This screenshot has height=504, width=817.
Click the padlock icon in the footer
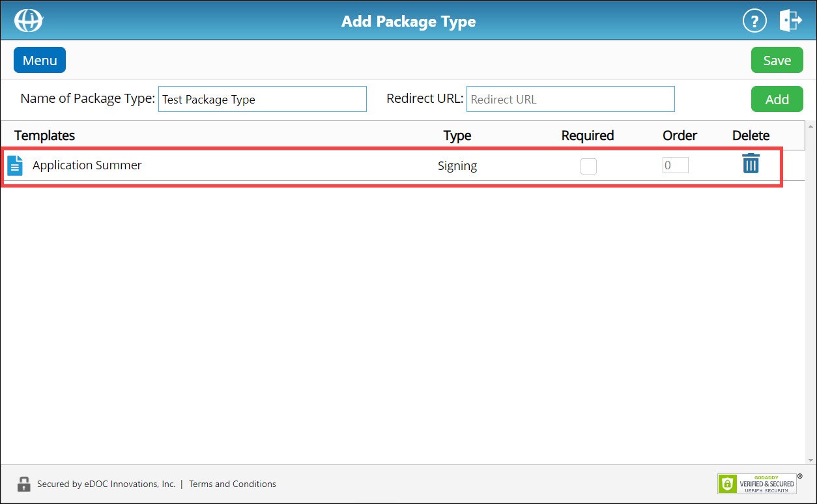coord(24,484)
